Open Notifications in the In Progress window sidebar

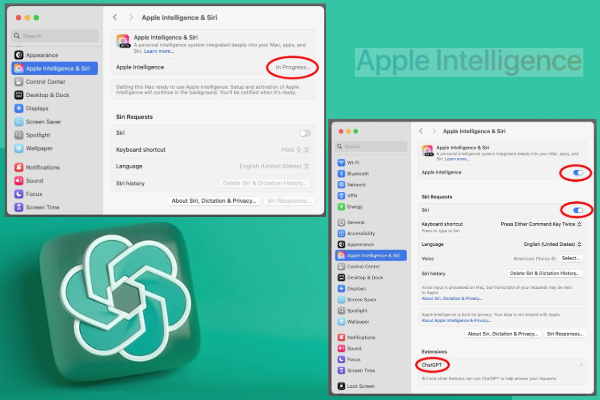point(37,167)
